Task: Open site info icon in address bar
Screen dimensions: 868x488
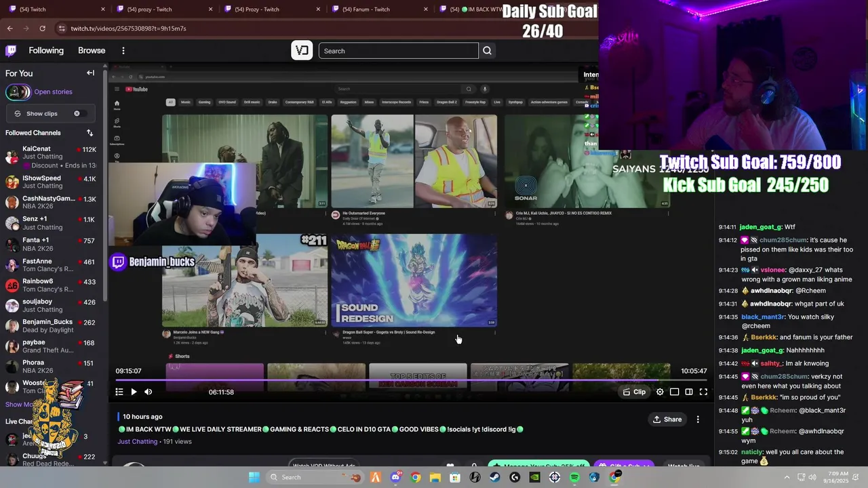Action: [62, 28]
